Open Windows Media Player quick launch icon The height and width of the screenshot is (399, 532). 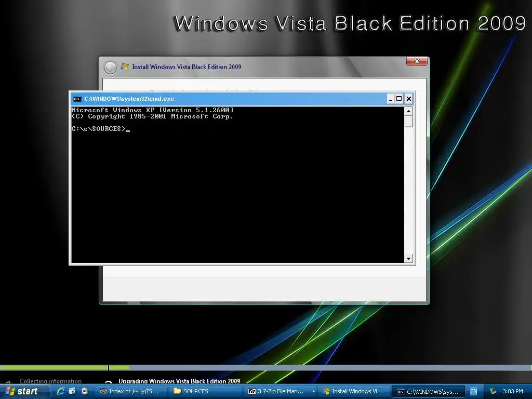[x=85, y=391]
